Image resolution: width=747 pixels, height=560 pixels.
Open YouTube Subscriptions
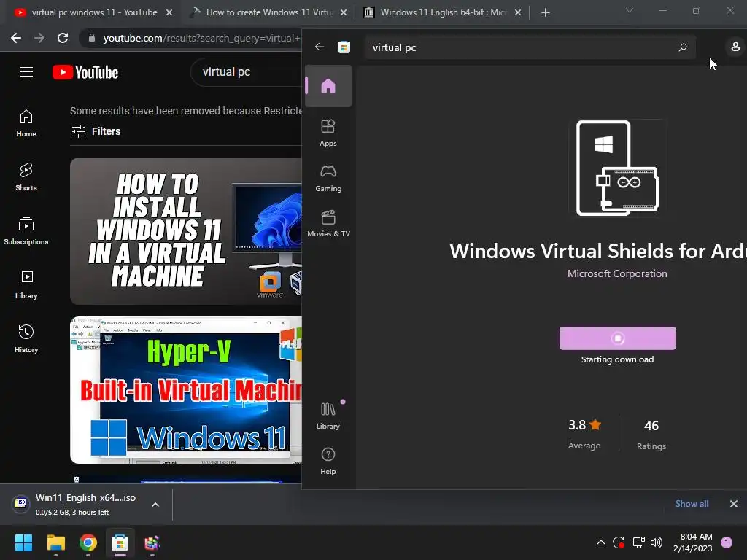pyautogui.click(x=26, y=231)
